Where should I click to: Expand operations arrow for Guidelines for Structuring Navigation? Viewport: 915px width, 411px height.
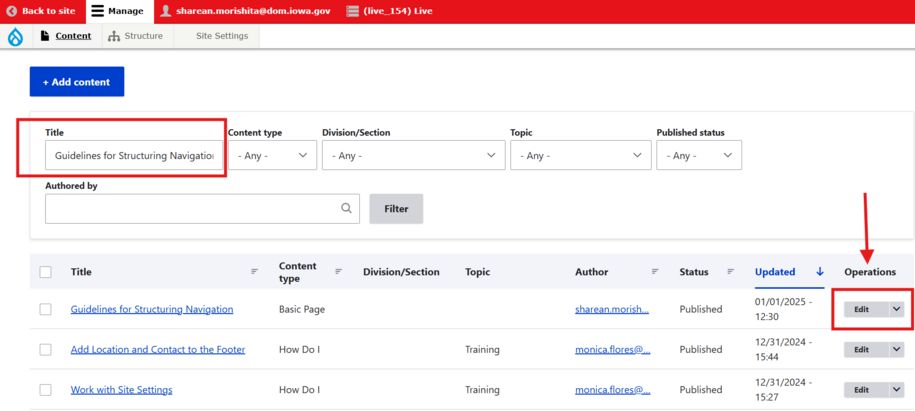tap(897, 309)
